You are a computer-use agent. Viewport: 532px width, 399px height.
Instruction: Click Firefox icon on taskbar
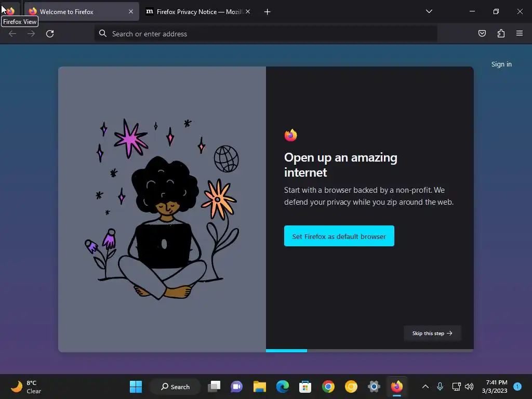(396, 387)
